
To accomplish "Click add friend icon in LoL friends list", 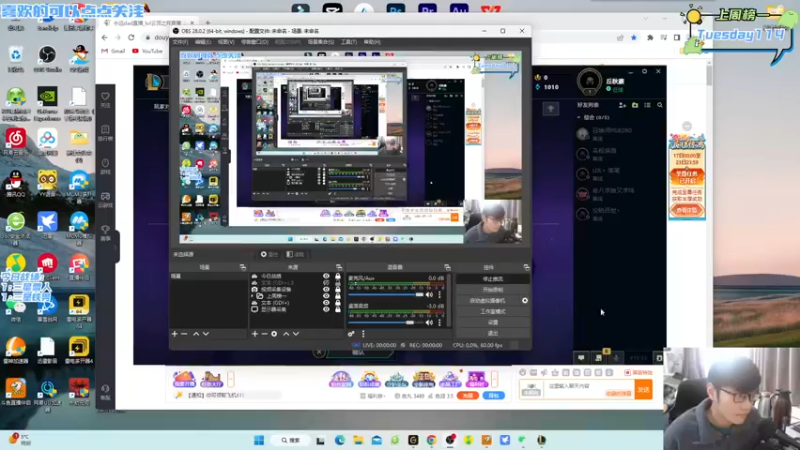I will [x=622, y=105].
